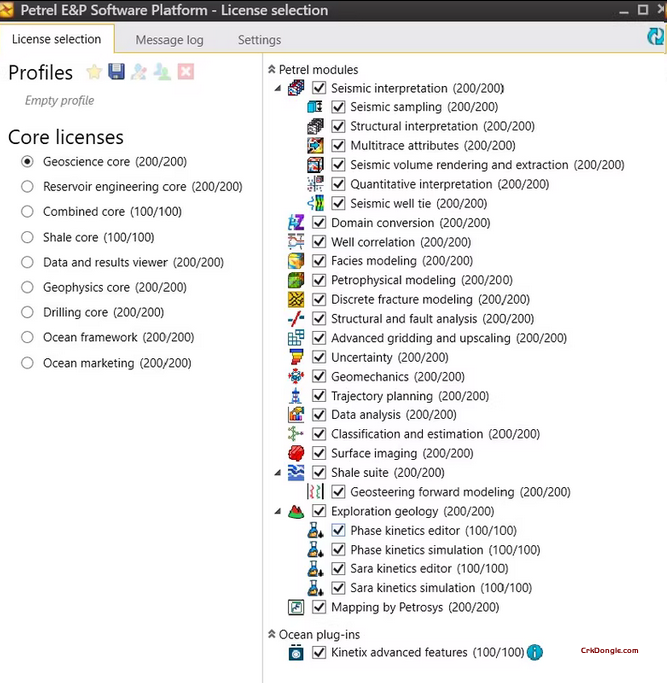Viewport: 667px width, 683px height.
Task: Click the Domain conversion module icon
Action: tap(296, 223)
